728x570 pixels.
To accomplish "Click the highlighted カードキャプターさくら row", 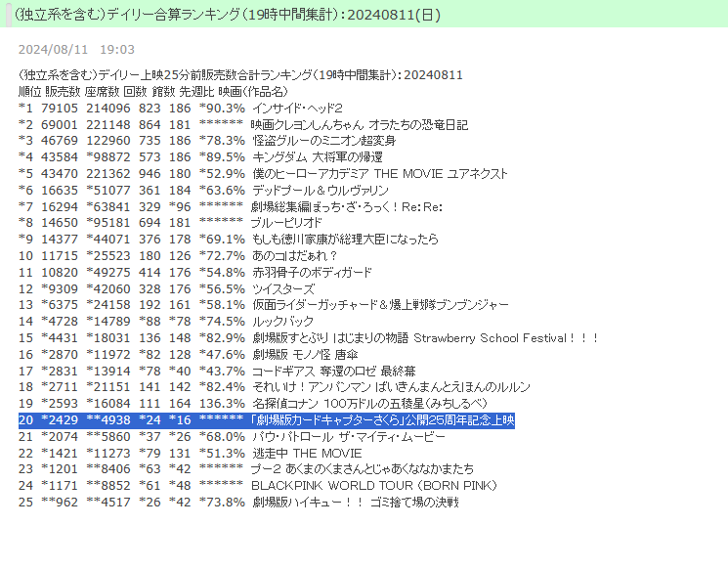I will tap(267, 420).
